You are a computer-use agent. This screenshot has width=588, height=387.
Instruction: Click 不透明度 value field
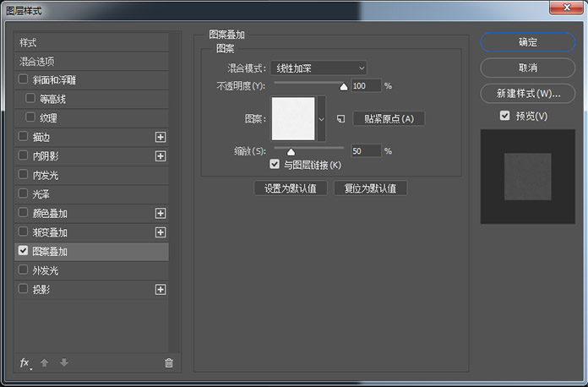(x=367, y=86)
